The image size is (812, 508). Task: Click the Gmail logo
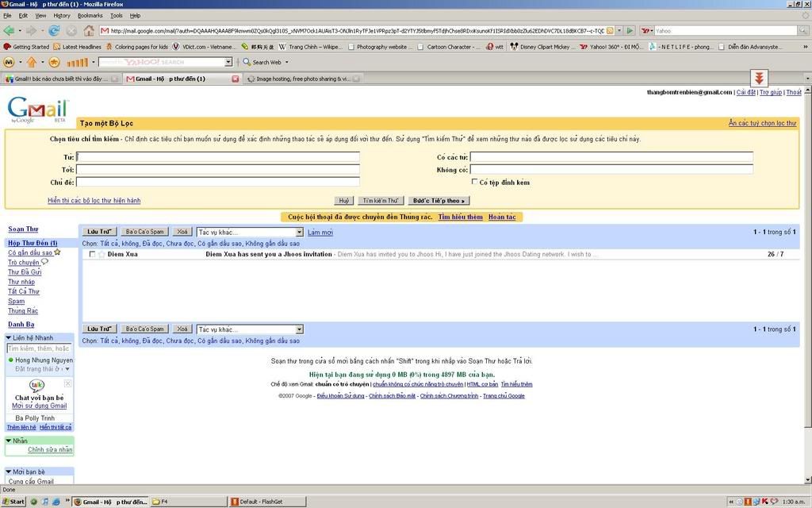tap(37, 110)
